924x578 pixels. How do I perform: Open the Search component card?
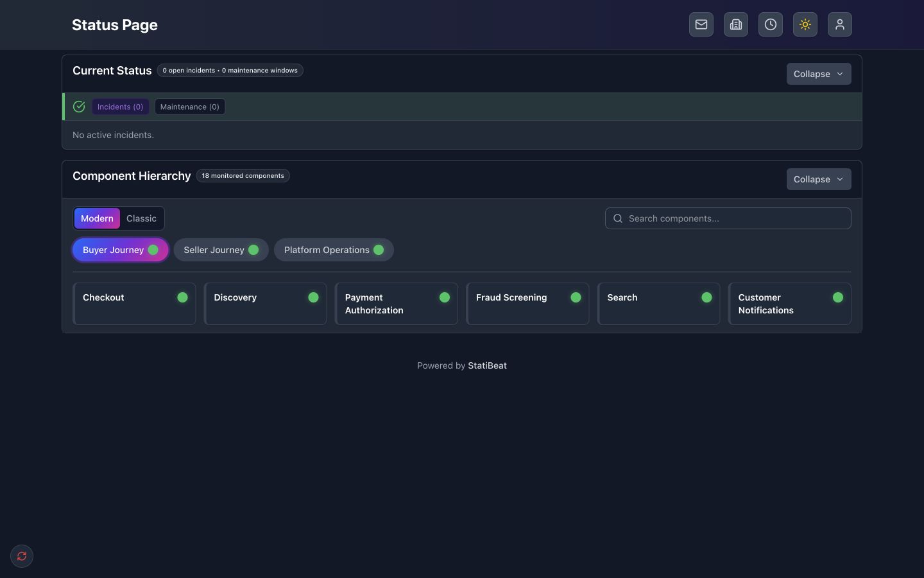tap(658, 304)
